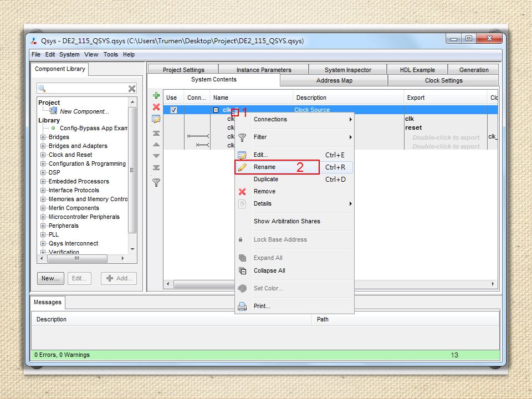The width and height of the screenshot is (532, 399).
Task: Click the move-up triangle icon
Action: click(156, 145)
